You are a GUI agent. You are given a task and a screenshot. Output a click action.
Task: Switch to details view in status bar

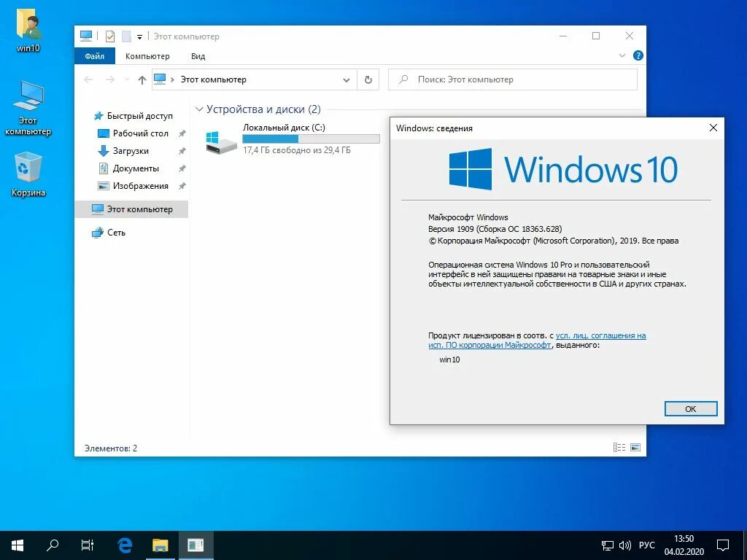619,447
